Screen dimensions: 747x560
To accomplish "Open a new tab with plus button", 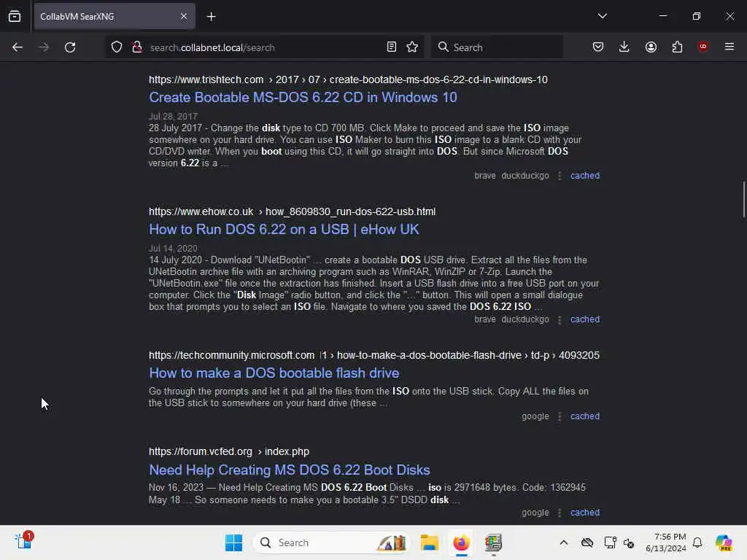I will (x=211, y=17).
